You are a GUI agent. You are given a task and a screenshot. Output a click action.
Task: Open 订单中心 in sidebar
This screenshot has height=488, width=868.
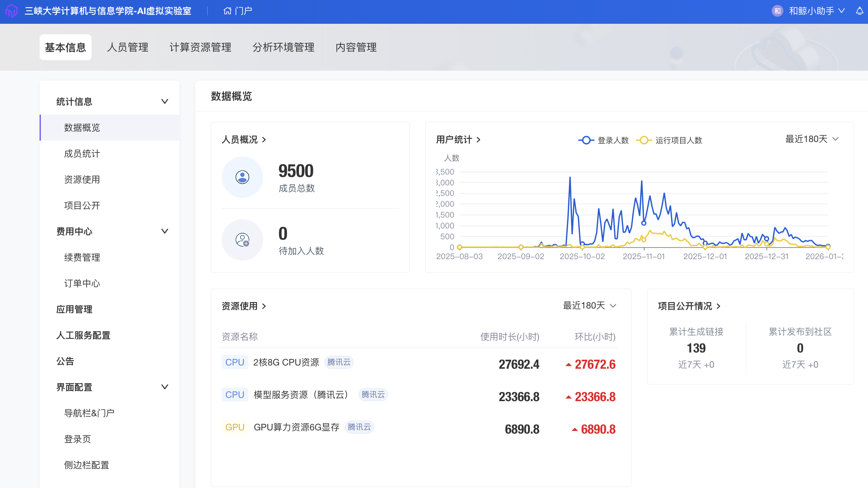[x=82, y=284]
